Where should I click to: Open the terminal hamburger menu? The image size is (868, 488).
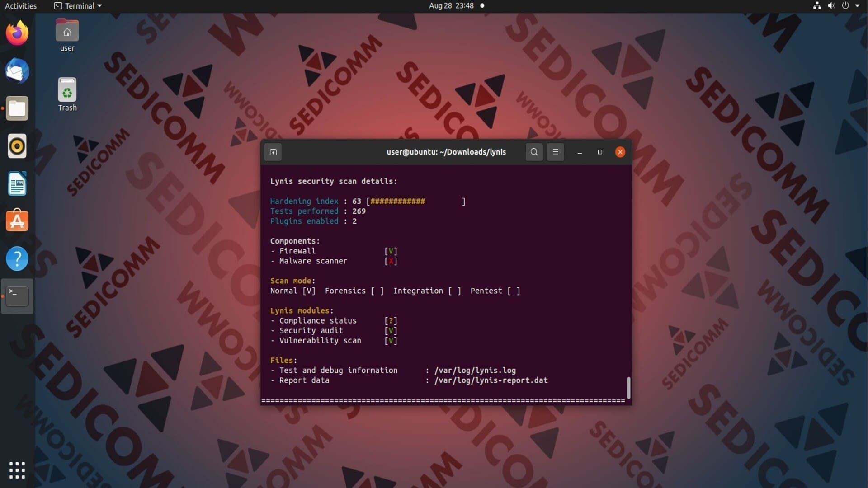point(555,152)
